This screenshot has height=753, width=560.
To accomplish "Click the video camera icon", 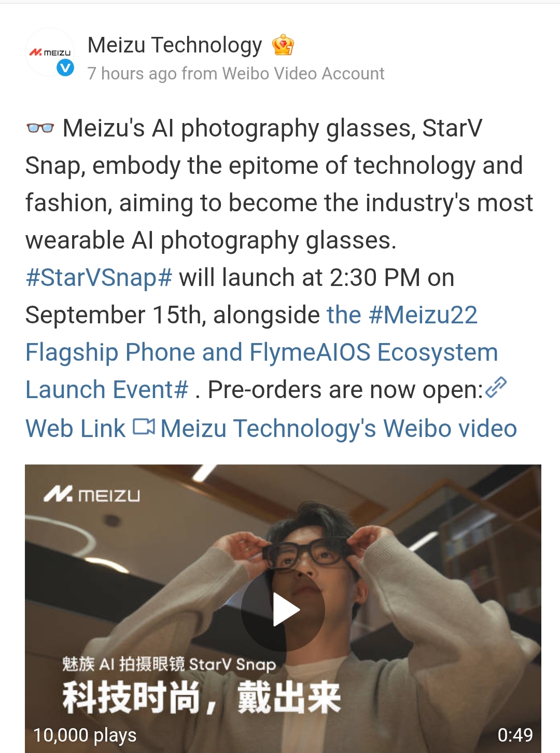I will point(144,427).
